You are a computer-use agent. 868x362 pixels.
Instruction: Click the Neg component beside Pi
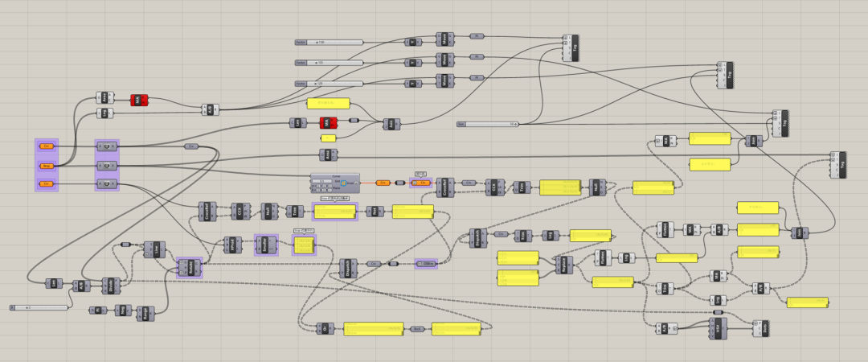[x=122, y=310]
